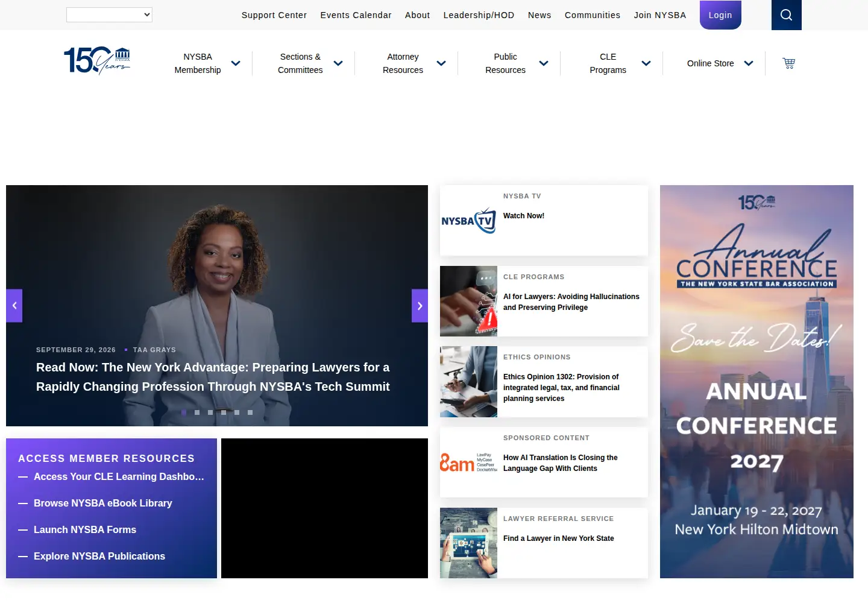The width and height of the screenshot is (868, 603).
Task: Open the NYSBA TV logo thumbnail
Action: pos(468,221)
